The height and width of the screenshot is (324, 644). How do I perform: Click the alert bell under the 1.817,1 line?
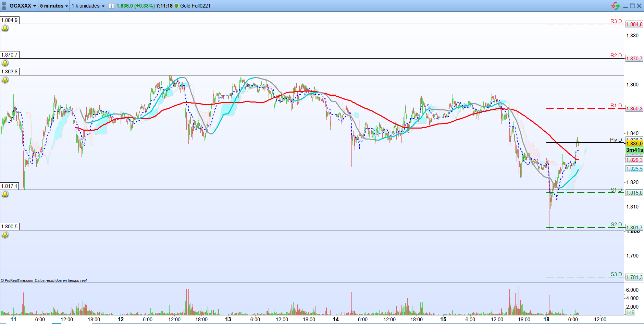point(5,194)
